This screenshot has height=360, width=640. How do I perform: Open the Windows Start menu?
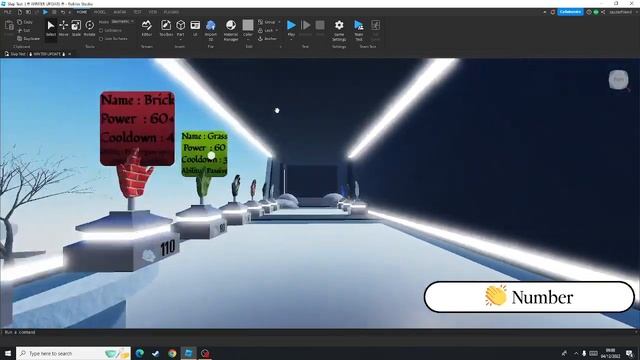click(8, 353)
